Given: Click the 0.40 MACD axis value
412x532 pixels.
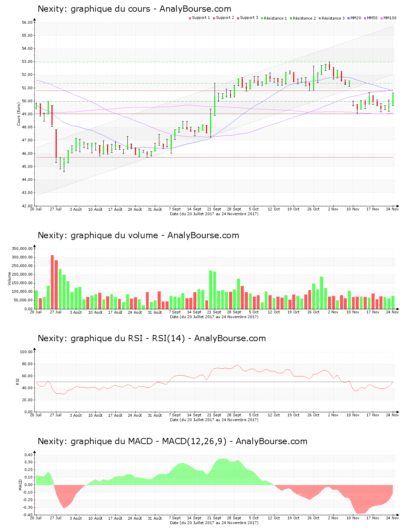Looking at the screenshot, I should tap(28, 455).
